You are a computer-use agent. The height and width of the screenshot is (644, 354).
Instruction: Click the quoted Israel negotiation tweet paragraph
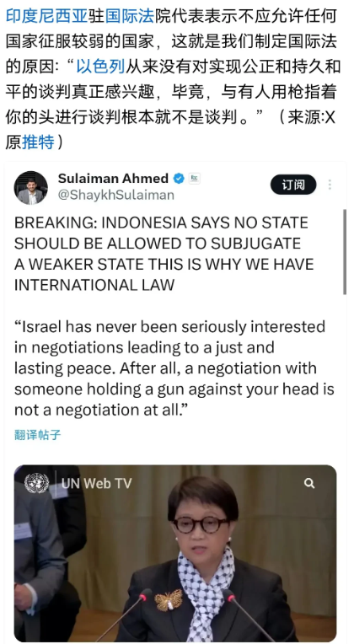[x=174, y=368]
